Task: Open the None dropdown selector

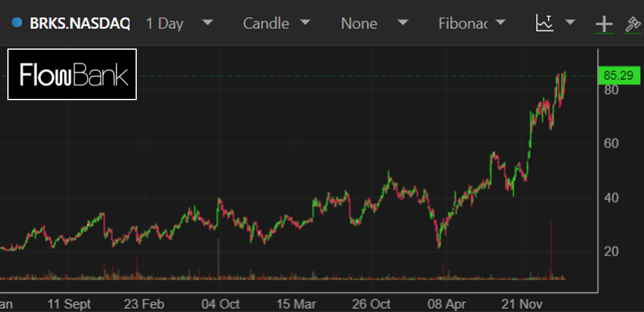Action: click(402, 23)
